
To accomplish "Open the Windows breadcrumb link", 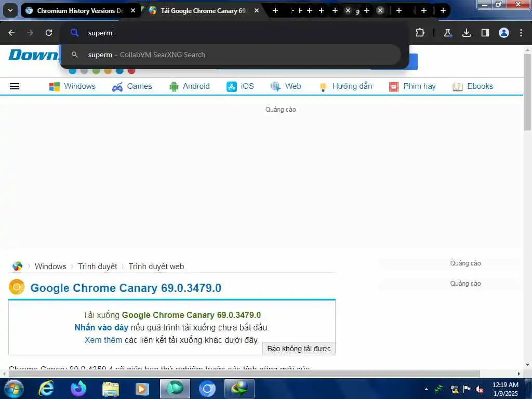I will tap(50, 267).
